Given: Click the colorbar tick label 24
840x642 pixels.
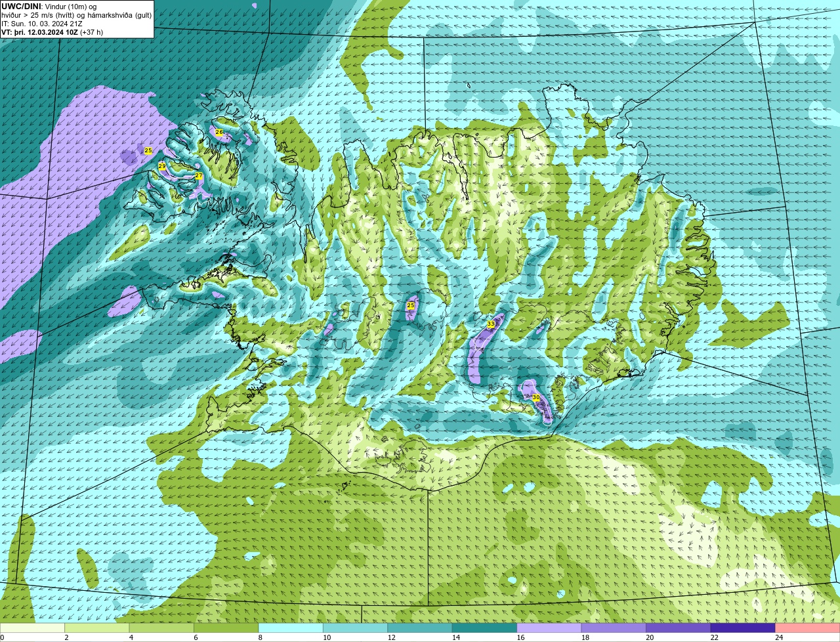Looking at the screenshot, I should [x=779, y=637].
